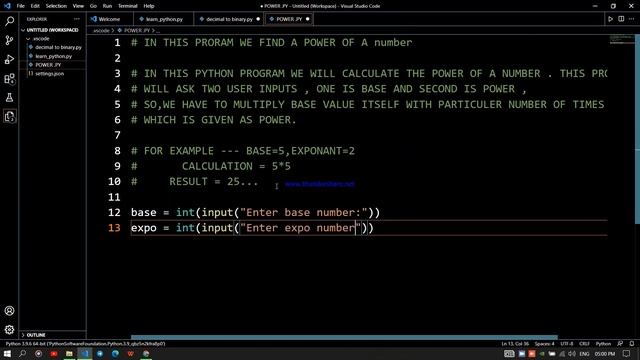Select the POWER .PY editor tab
The image size is (640, 360).
pos(289,19)
